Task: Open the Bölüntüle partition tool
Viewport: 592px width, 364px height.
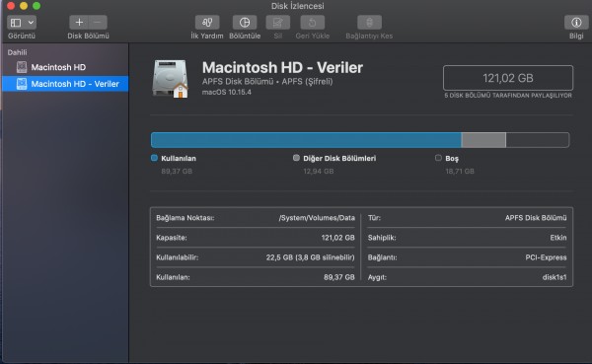Action: [245, 23]
